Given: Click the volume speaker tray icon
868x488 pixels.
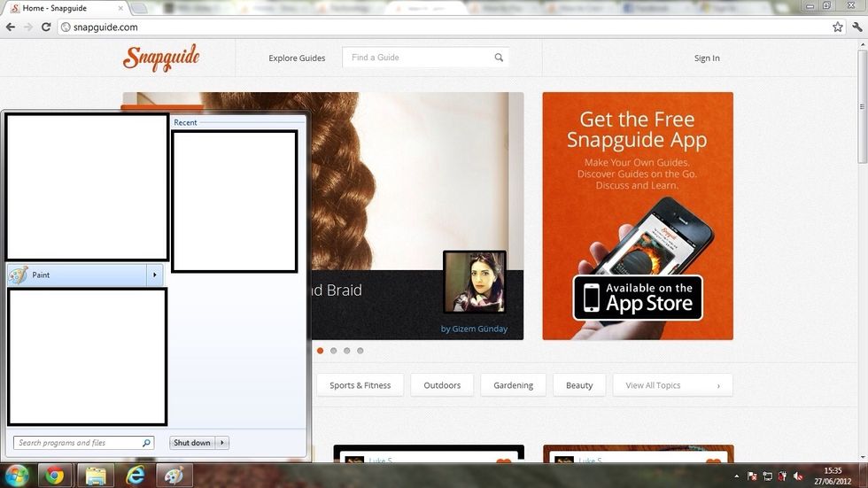Looking at the screenshot, I should (798, 476).
